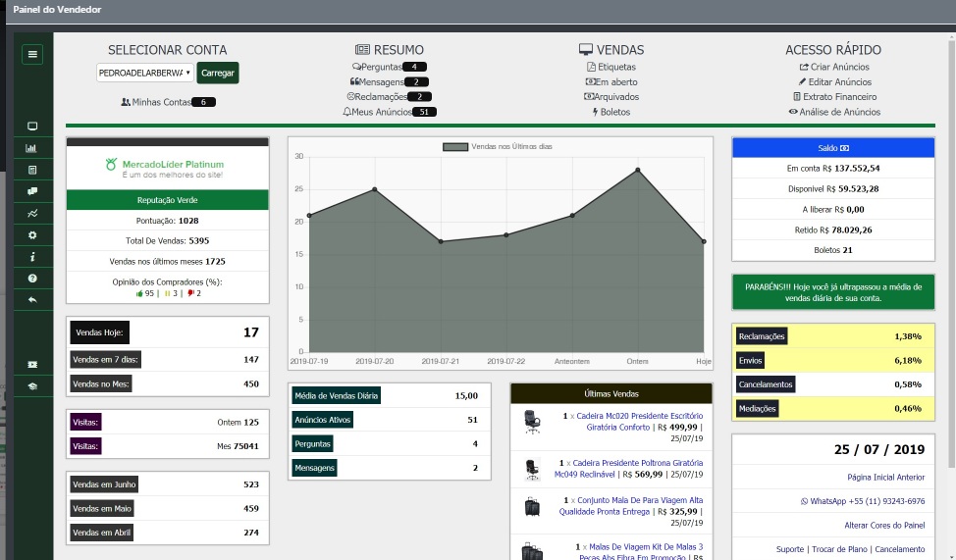Image resolution: width=956 pixels, height=560 pixels.
Task: Open Em aberto under Vendas
Action: 611,81
